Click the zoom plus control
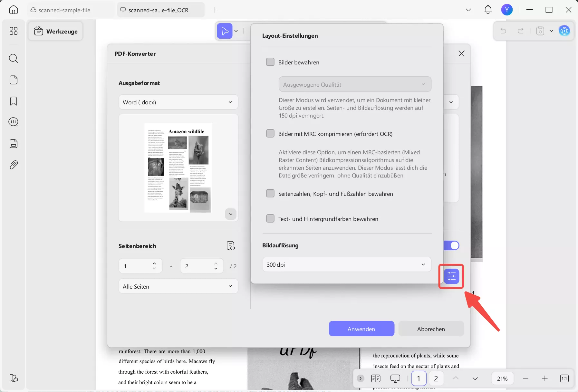This screenshot has height=392, width=578. click(x=545, y=378)
